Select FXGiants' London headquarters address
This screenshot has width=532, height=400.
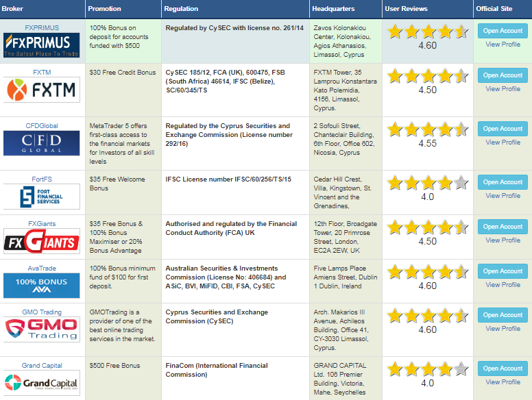tap(346, 237)
